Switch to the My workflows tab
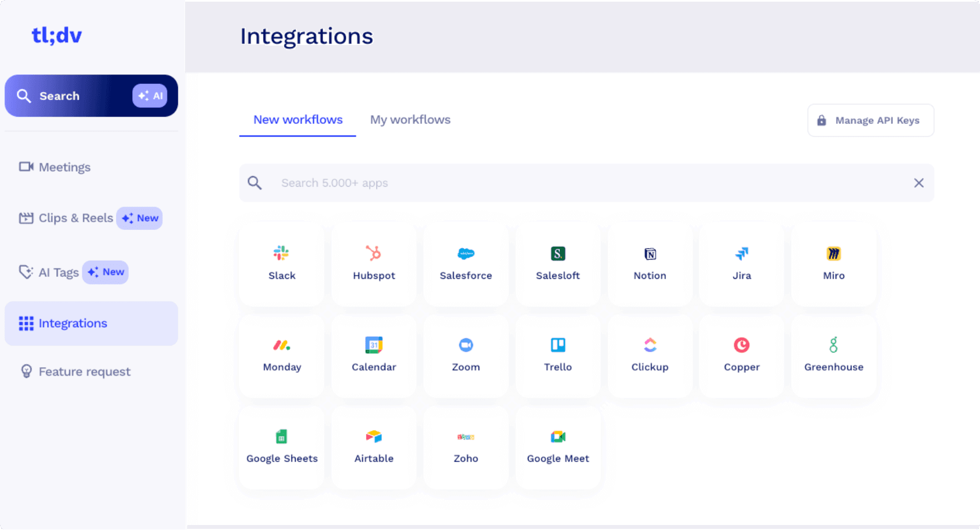 point(410,120)
